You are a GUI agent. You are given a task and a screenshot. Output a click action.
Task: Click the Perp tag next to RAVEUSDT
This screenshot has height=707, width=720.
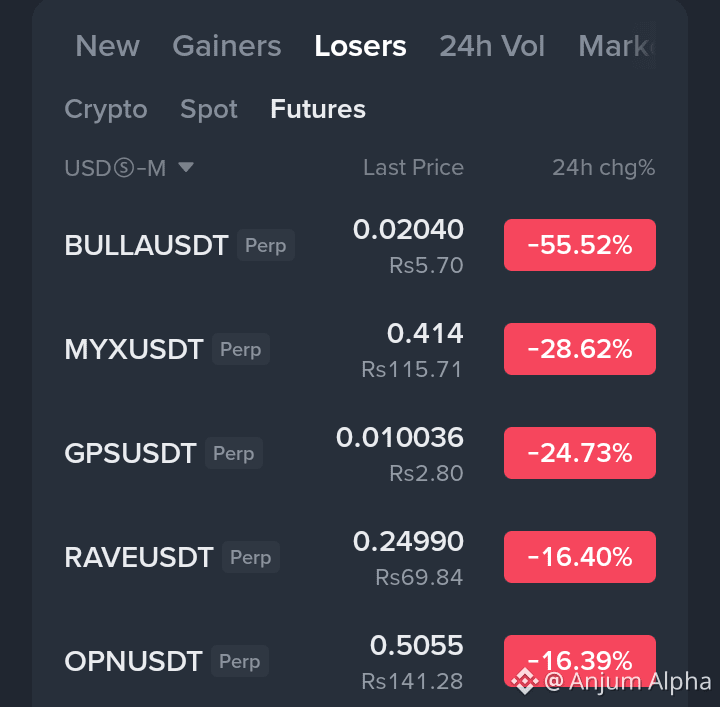(x=250, y=557)
